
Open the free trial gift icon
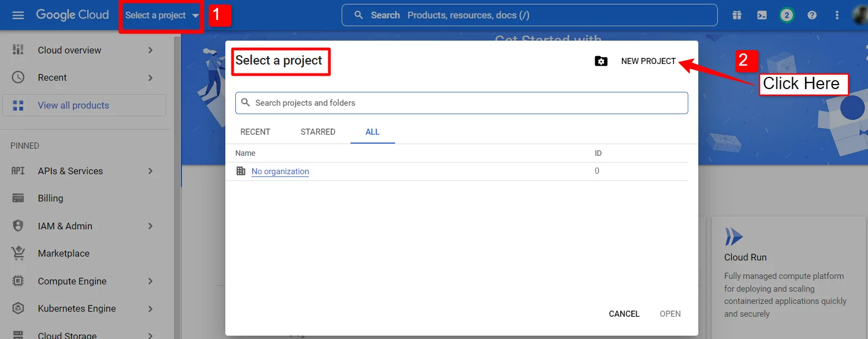click(x=737, y=15)
